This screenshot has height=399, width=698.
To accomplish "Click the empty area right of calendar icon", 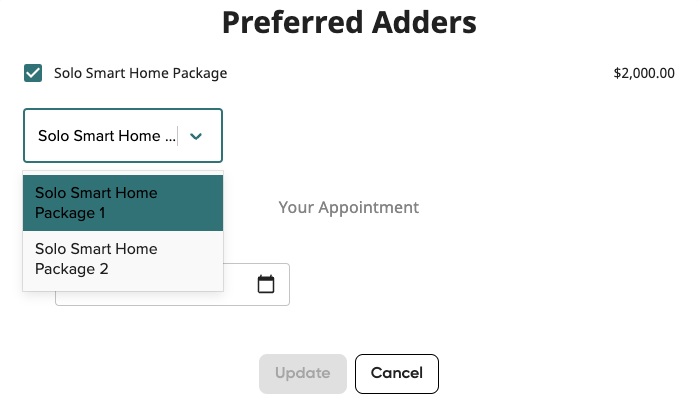I will [282, 284].
